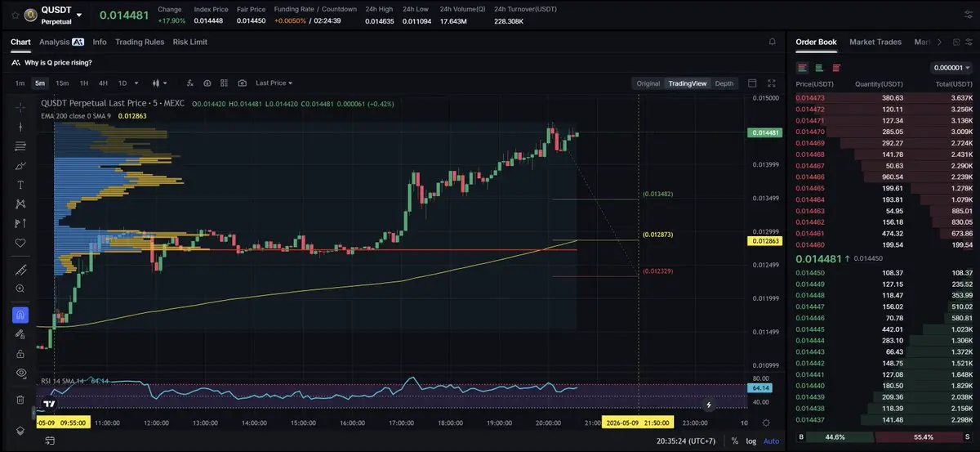980x452 pixels.
Task: Open the Analysis AI tab
Action: pyautogui.click(x=61, y=42)
